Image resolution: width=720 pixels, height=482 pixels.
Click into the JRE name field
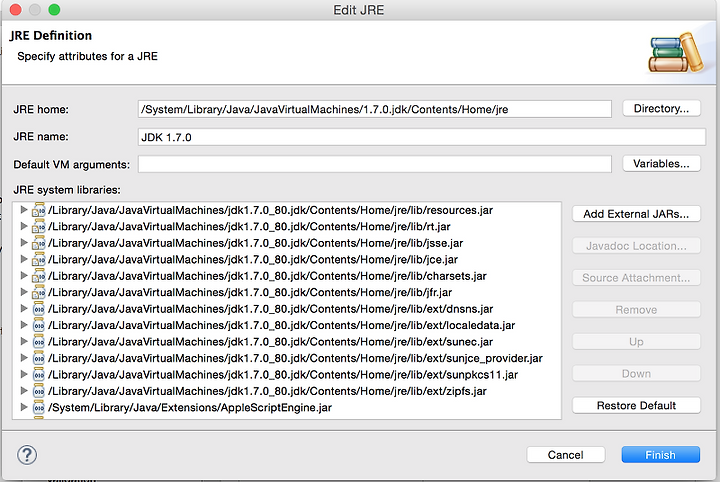(422, 137)
